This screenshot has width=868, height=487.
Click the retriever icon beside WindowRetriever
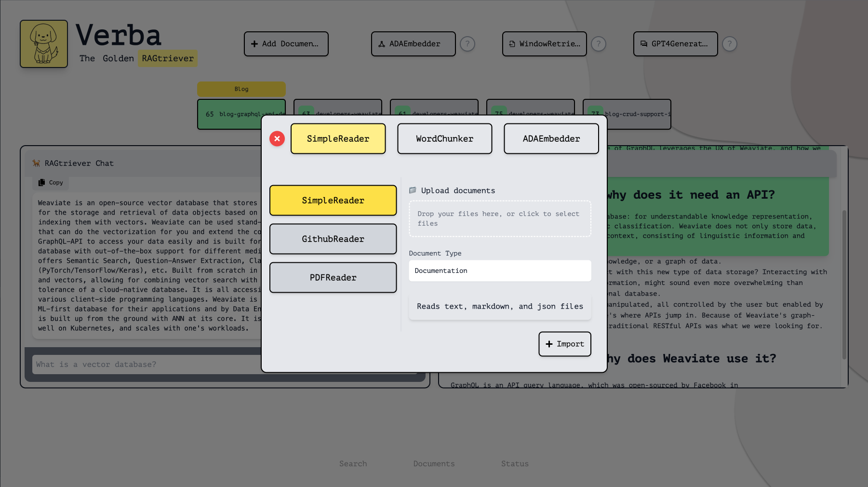point(512,44)
